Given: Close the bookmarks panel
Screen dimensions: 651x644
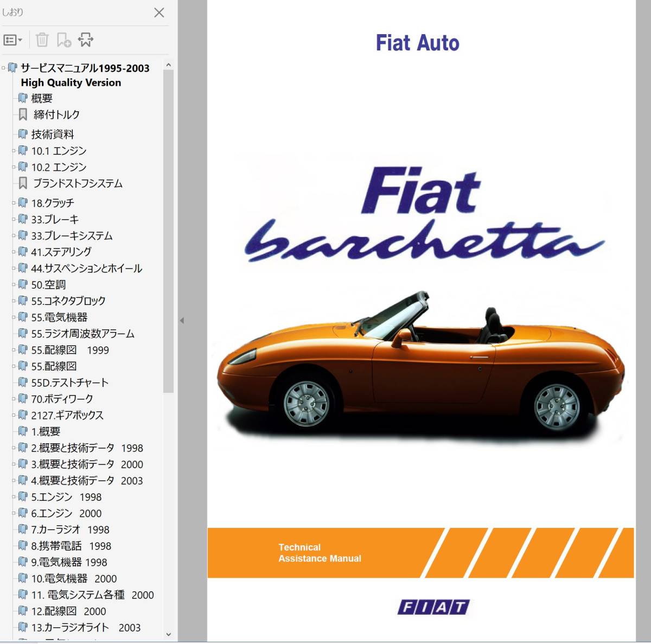Looking at the screenshot, I should point(159,12).
